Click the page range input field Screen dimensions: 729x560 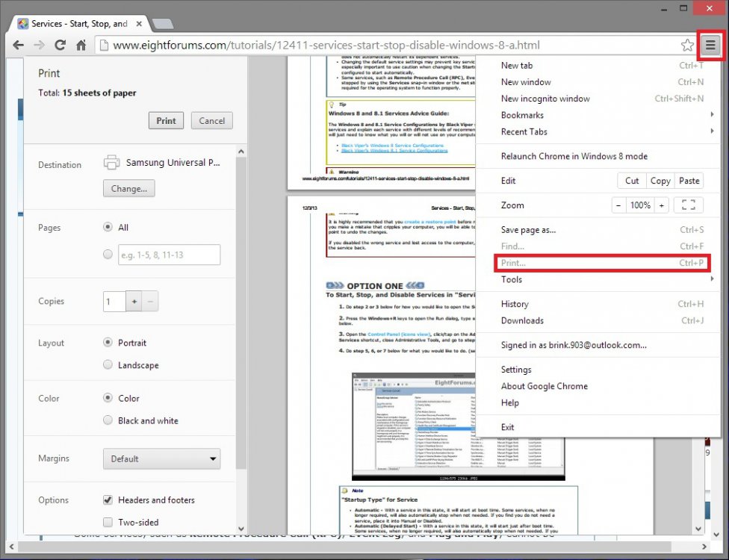(x=170, y=255)
